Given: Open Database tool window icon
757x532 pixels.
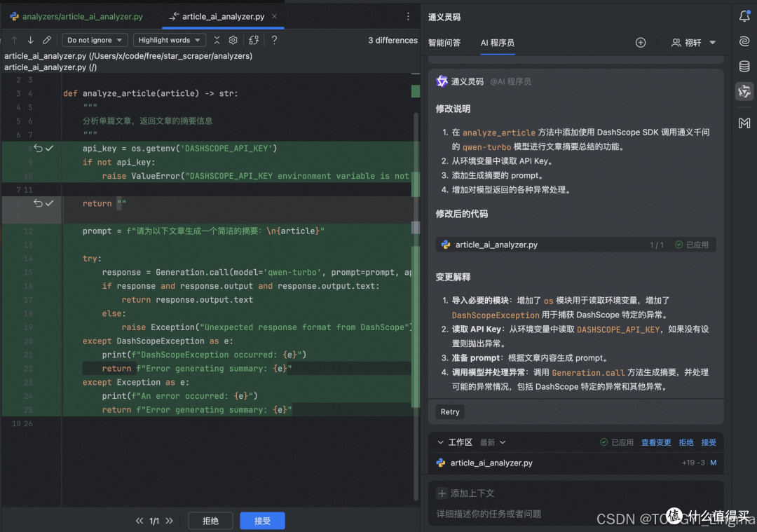Looking at the screenshot, I should click(744, 66).
